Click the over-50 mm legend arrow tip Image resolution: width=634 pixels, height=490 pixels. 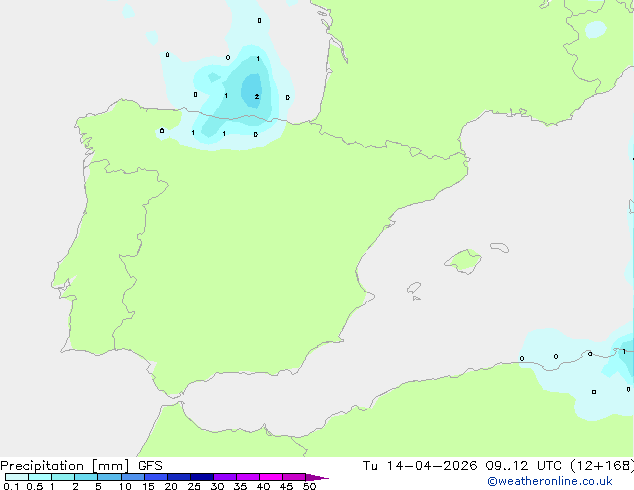pyautogui.click(x=317, y=477)
